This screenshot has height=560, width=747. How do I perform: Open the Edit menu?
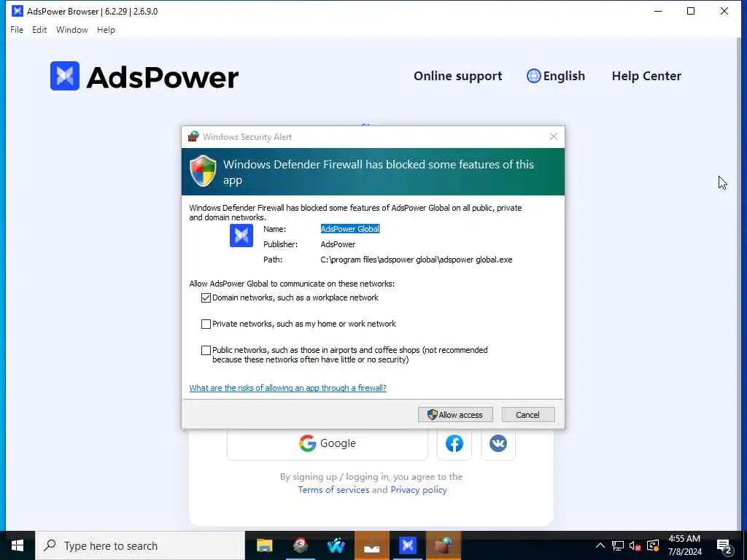pyautogui.click(x=39, y=29)
